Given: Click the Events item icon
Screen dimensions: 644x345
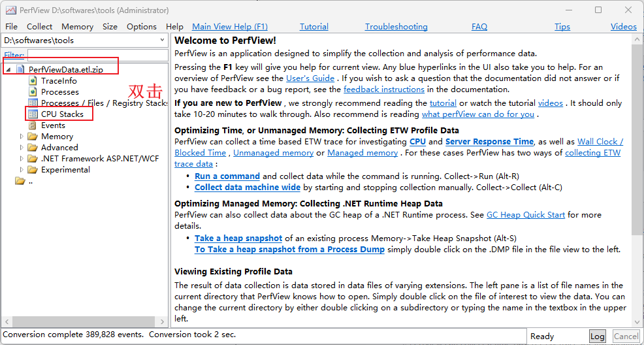Looking at the screenshot, I should click(x=33, y=125).
